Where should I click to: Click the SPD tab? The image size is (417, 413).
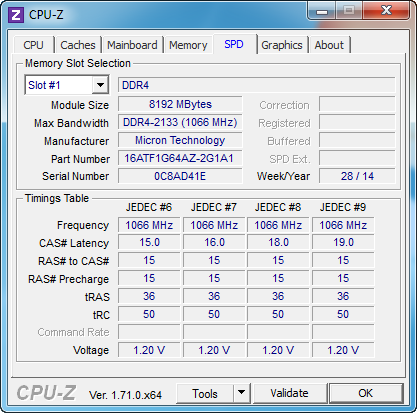pyautogui.click(x=234, y=44)
